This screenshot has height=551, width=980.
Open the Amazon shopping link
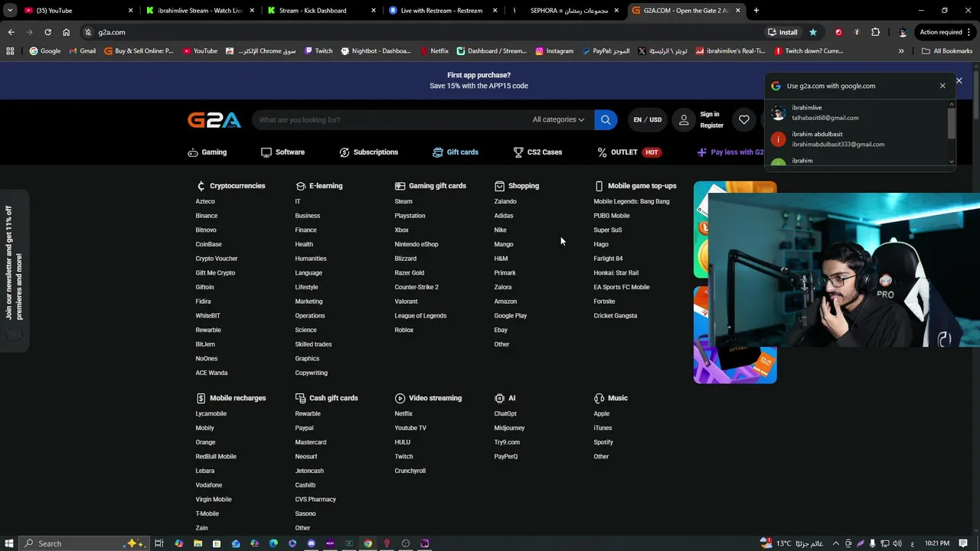tap(505, 302)
